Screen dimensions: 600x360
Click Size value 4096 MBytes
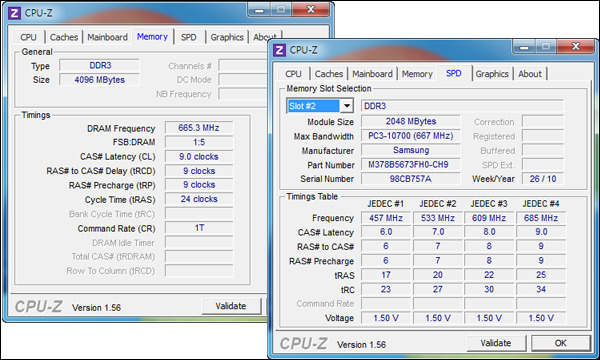point(99,80)
